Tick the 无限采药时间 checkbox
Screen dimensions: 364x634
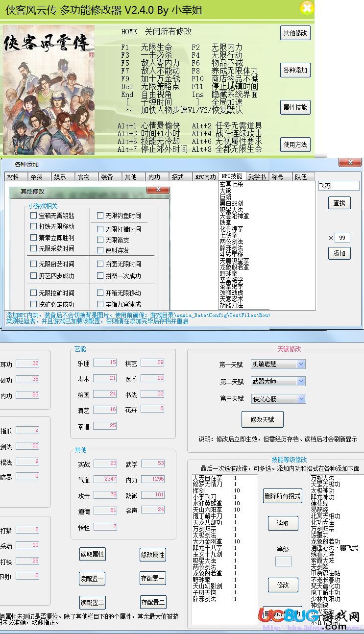pyautogui.click(x=52, y=248)
